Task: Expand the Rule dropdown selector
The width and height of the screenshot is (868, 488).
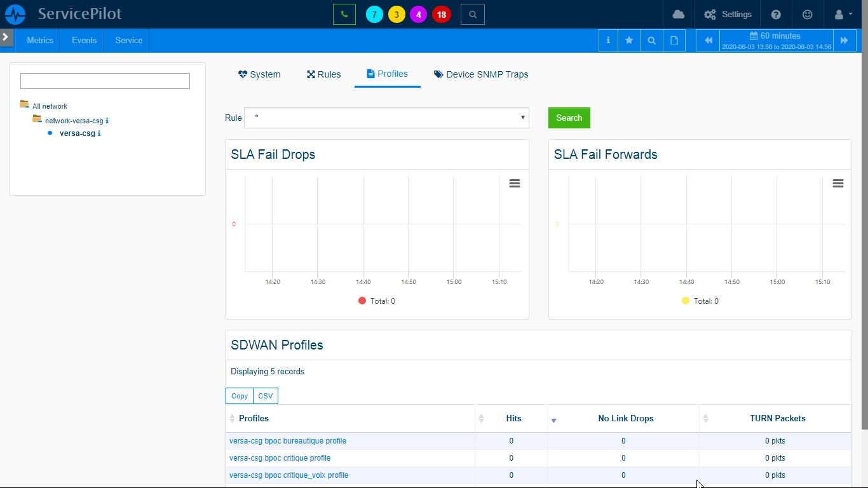Action: [386, 118]
